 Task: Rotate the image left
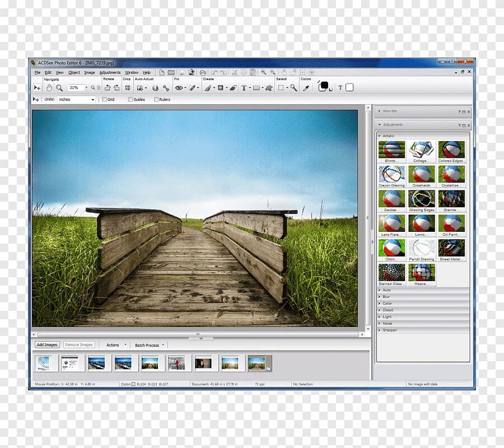click(108, 87)
